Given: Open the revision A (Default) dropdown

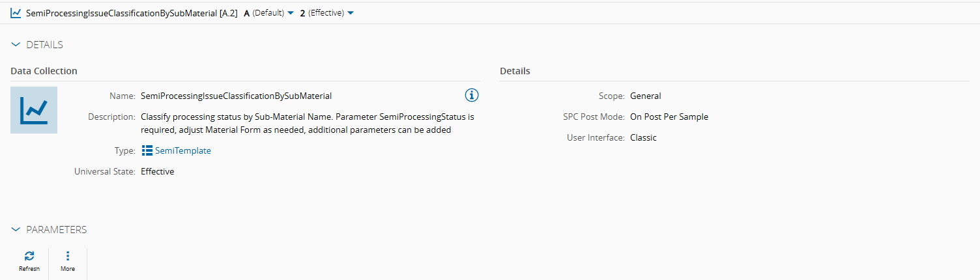Looking at the screenshot, I should pos(268,13).
